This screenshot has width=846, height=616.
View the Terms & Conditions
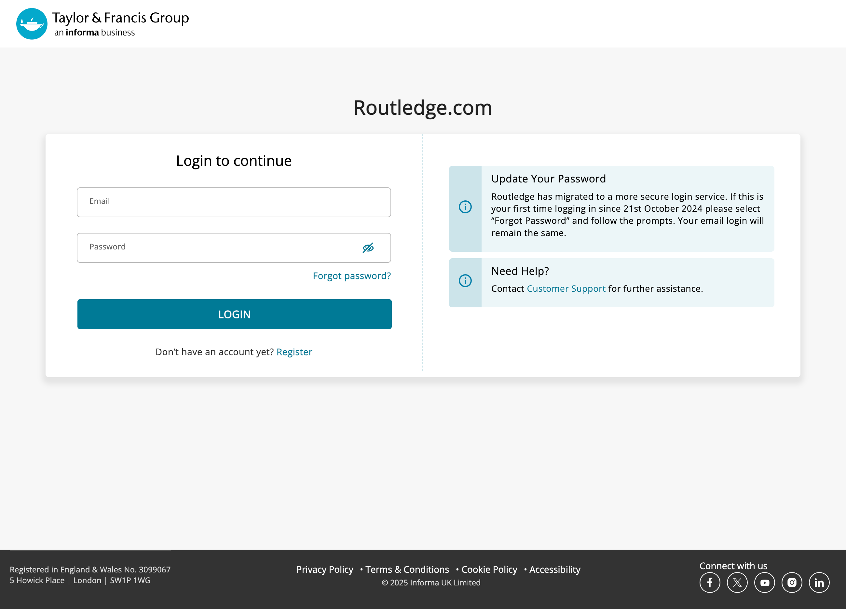407,569
